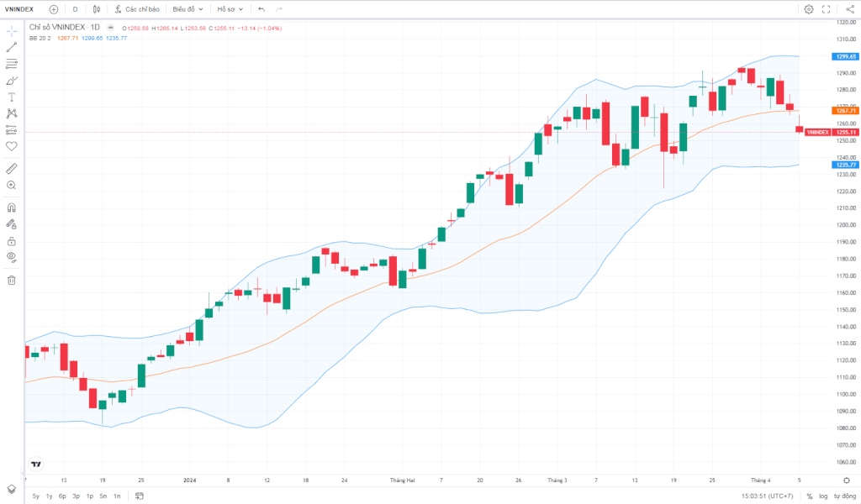861x504 pixels.
Task: Click the 15:03:51 (UTC+7) timezone button
Action: click(x=767, y=496)
